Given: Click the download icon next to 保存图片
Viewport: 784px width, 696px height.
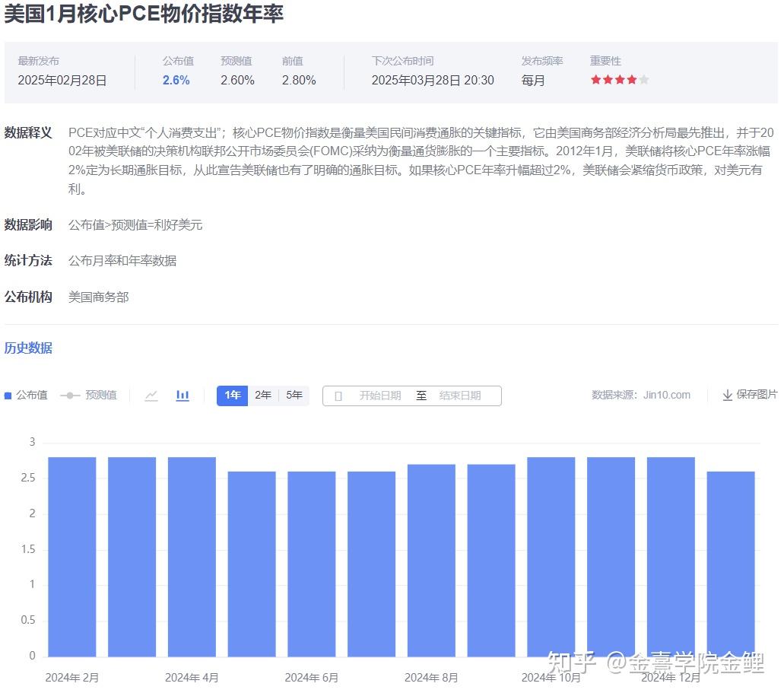Looking at the screenshot, I should [726, 395].
